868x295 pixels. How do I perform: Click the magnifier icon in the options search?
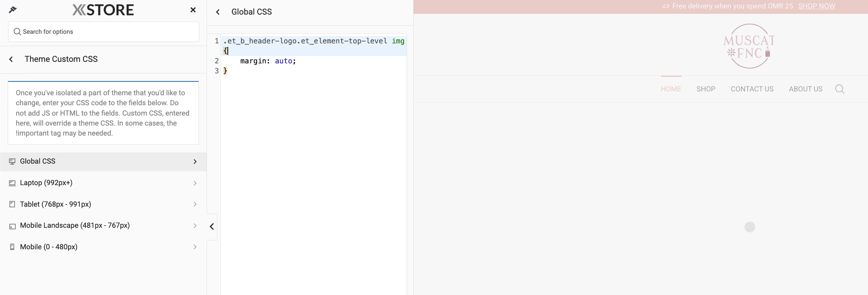point(17,31)
